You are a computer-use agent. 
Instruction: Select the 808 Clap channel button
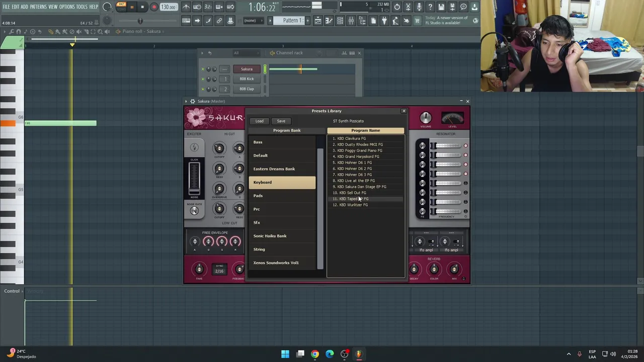(247, 89)
